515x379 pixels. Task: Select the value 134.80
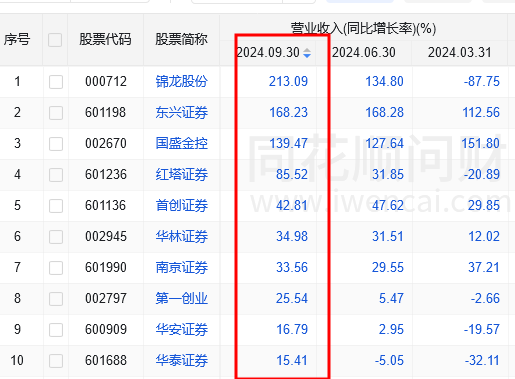pyautogui.click(x=384, y=81)
